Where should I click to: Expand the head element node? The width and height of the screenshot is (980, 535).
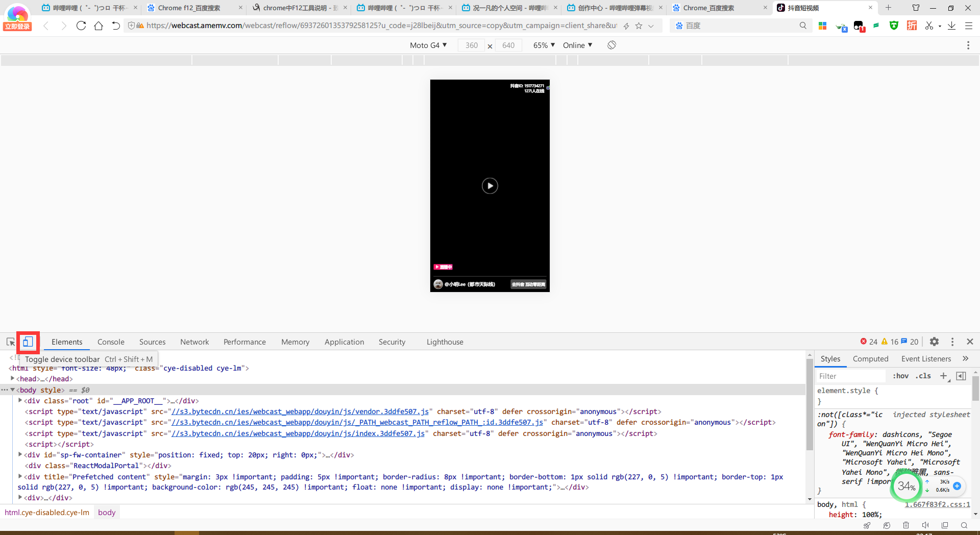point(13,379)
